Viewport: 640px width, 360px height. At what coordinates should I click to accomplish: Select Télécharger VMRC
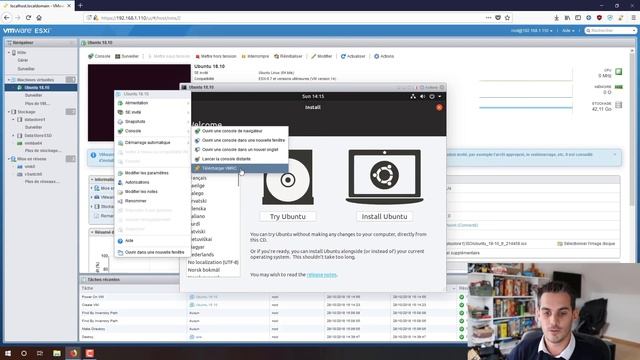(x=240, y=168)
